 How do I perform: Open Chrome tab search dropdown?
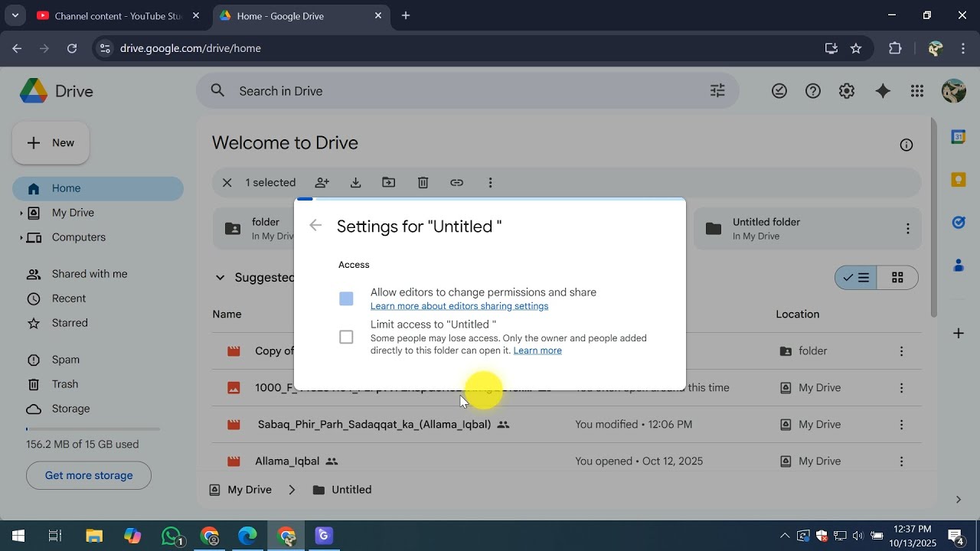[15, 15]
